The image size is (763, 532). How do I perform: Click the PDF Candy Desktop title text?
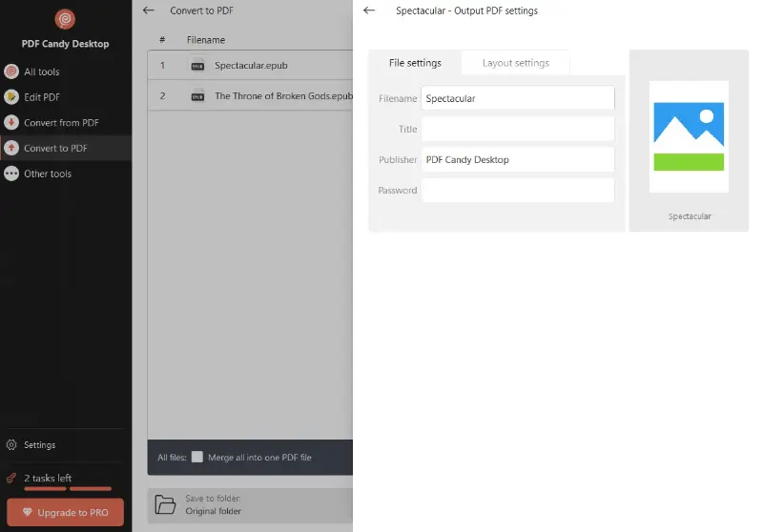(65, 44)
